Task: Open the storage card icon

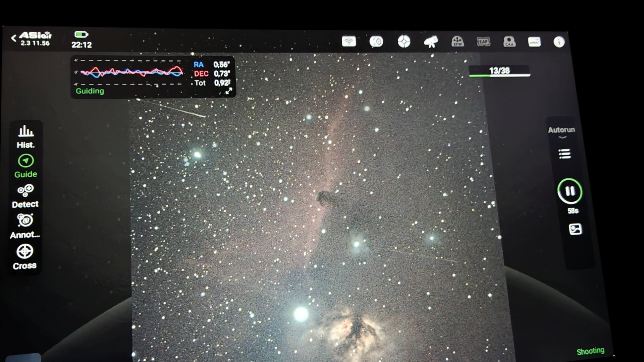Action: tap(534, 42)
